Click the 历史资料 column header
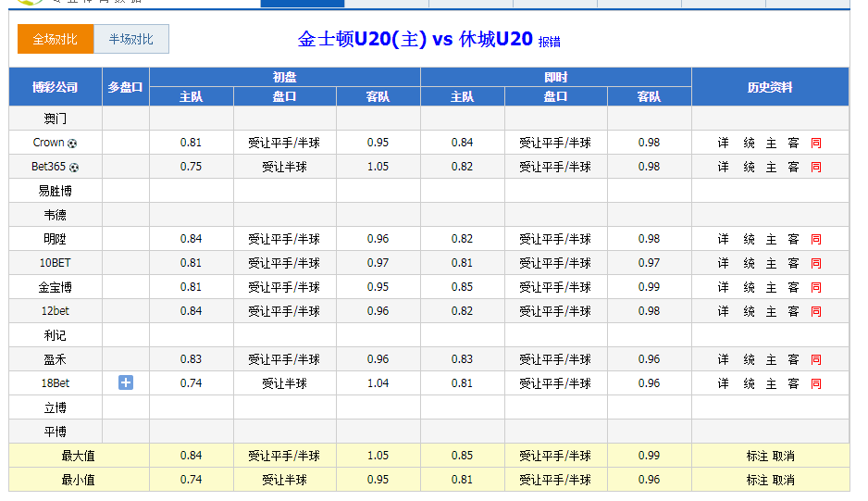 pos(770,87)
